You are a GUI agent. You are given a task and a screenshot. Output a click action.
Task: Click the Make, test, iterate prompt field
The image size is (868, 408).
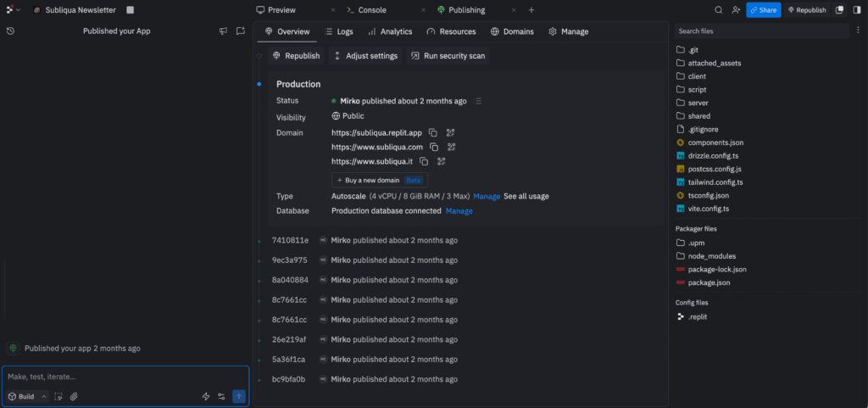pyautogui.click(x=125, y=377)
